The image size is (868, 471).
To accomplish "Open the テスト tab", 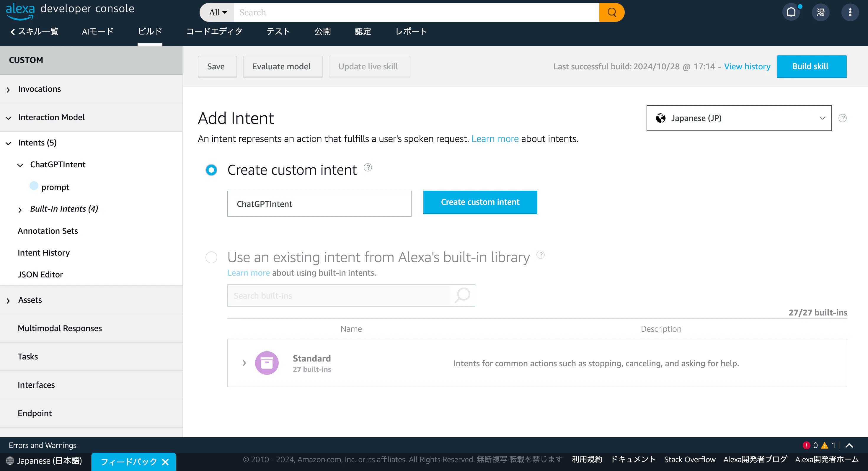I will click(x=278, y=31).
